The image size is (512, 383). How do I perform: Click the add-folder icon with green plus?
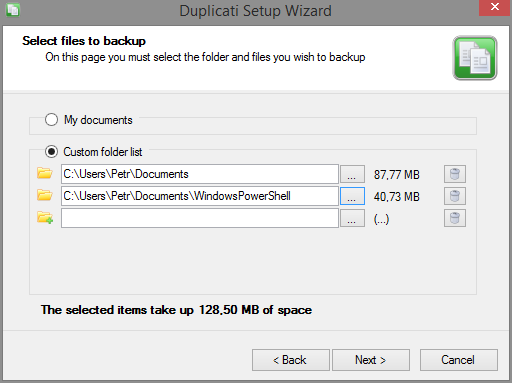point(45,218)
